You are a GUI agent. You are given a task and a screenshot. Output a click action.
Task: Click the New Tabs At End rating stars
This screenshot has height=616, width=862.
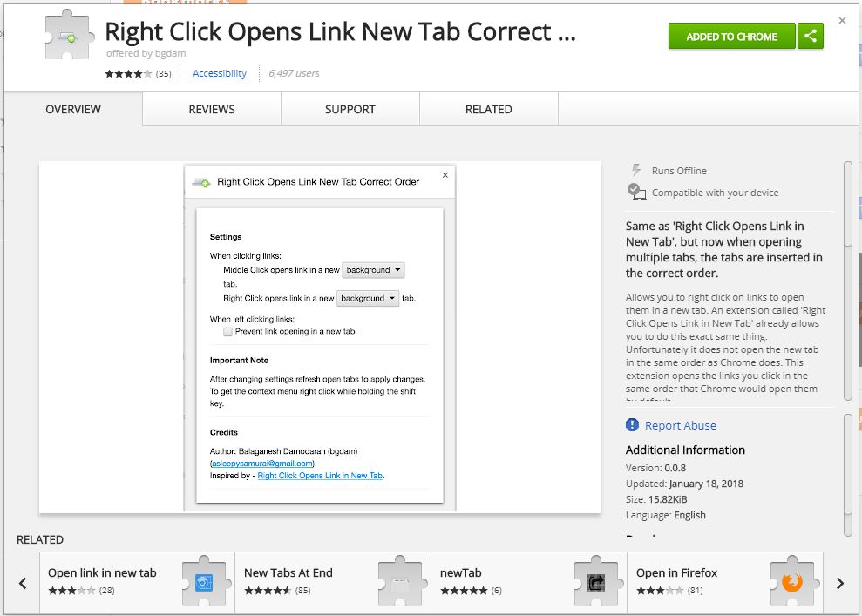coord(268,591)
